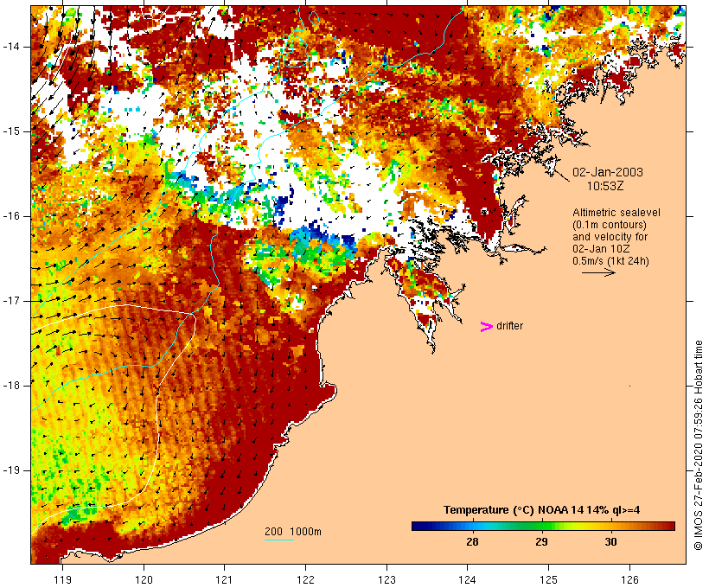The image size is (709, 588).
Task: Click the 'and velocity for' caption line
Action: pos(610,237)
